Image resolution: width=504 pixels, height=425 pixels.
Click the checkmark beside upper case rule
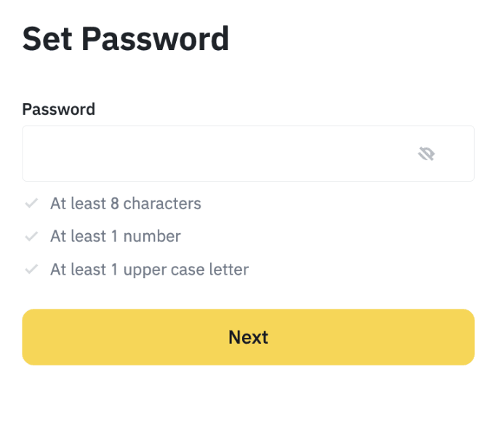(31, 270)
